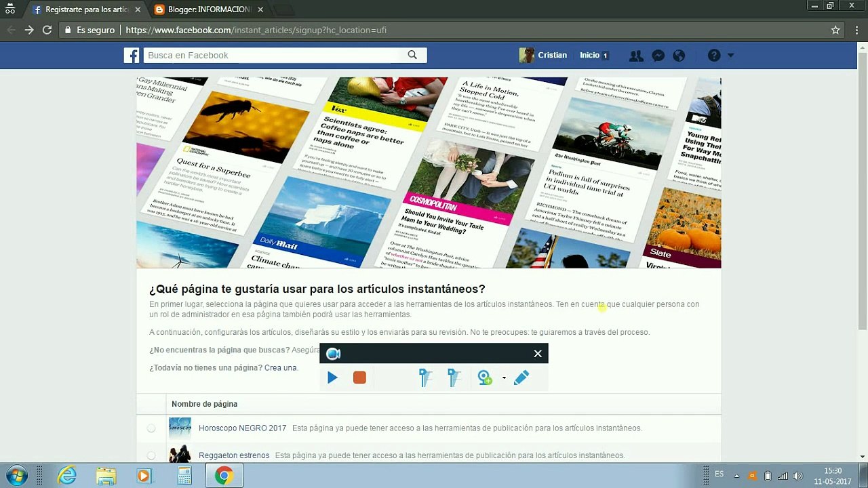
Task: Open File Explorer from the taskbar
Action: [x=105, y=476]
